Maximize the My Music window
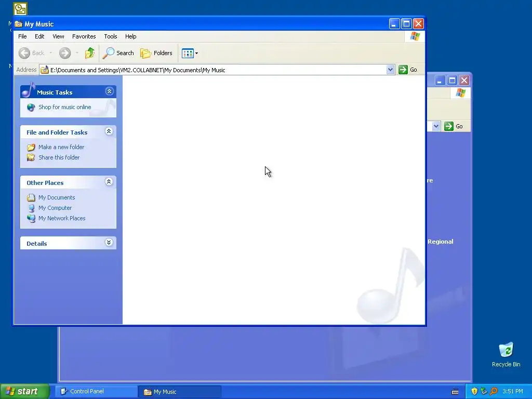532x399 pixels. (406, 24)
